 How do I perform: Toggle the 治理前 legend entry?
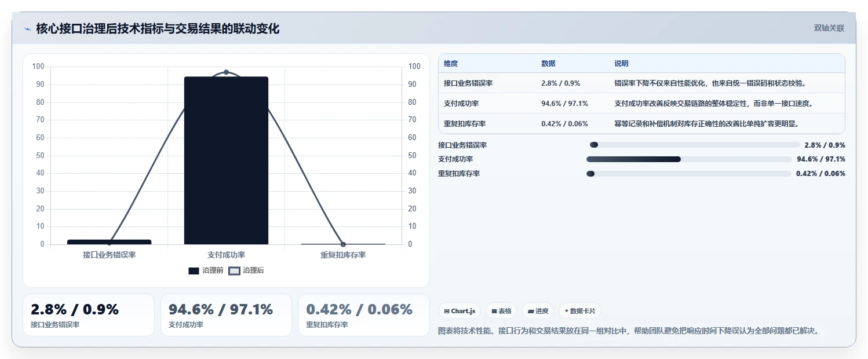206,270
